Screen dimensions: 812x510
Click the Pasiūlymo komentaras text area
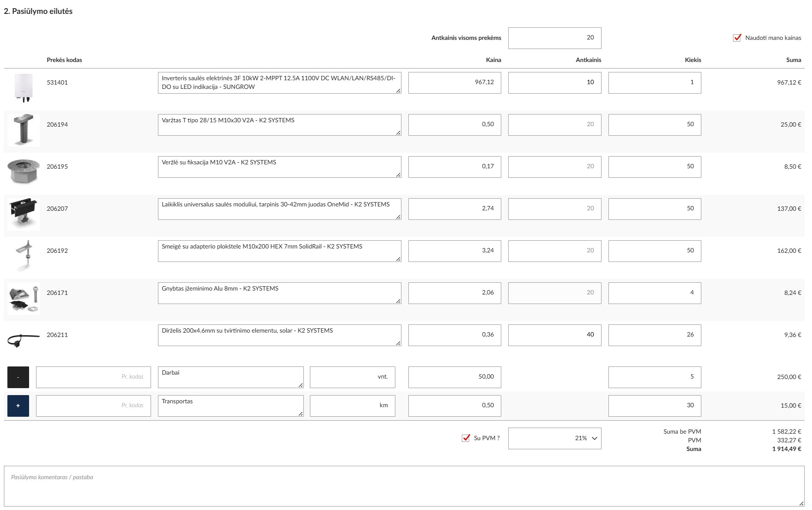(404, 486)
